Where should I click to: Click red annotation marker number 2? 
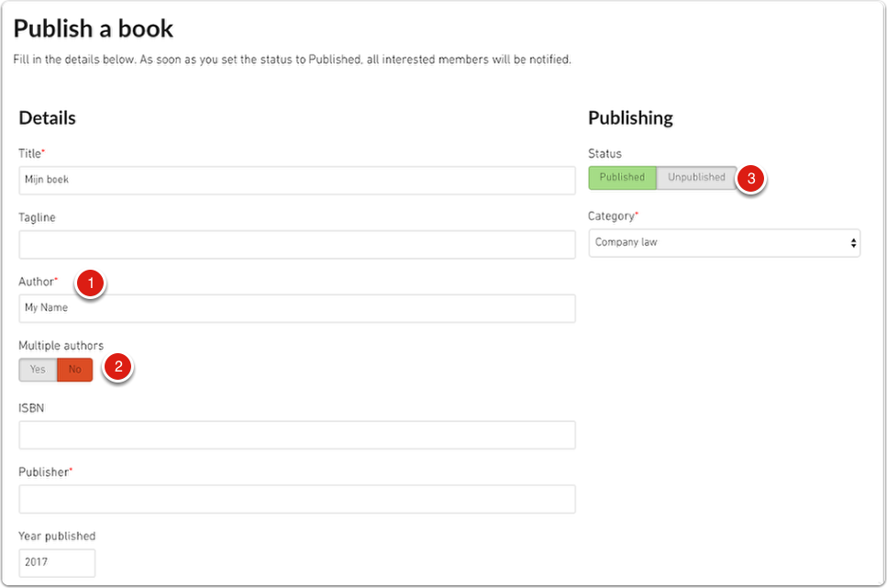pos(118,366)
